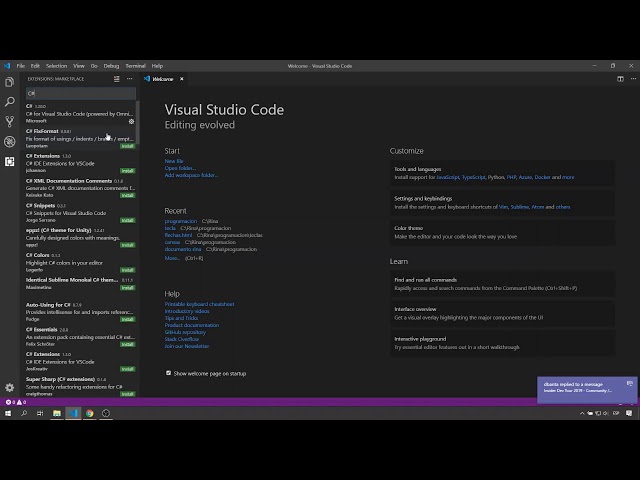Open Windows taskbar search
The image size is (640, 480).
[x=24, y=413]
